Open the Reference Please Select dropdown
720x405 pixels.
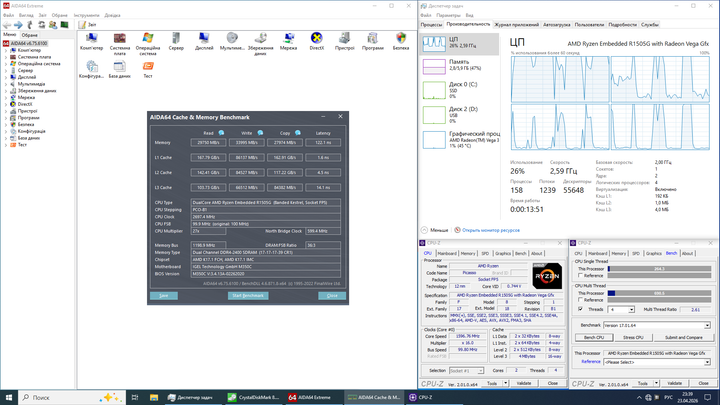point(707,362)
